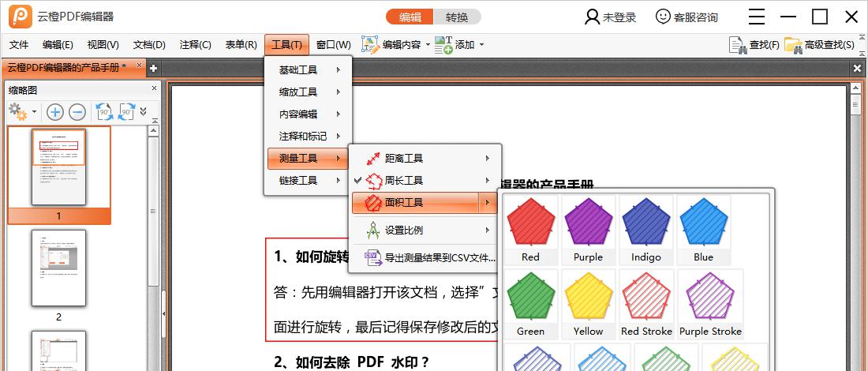
Task: Switch to 编辑 mode toggle
Action: (x=410, y=17)
